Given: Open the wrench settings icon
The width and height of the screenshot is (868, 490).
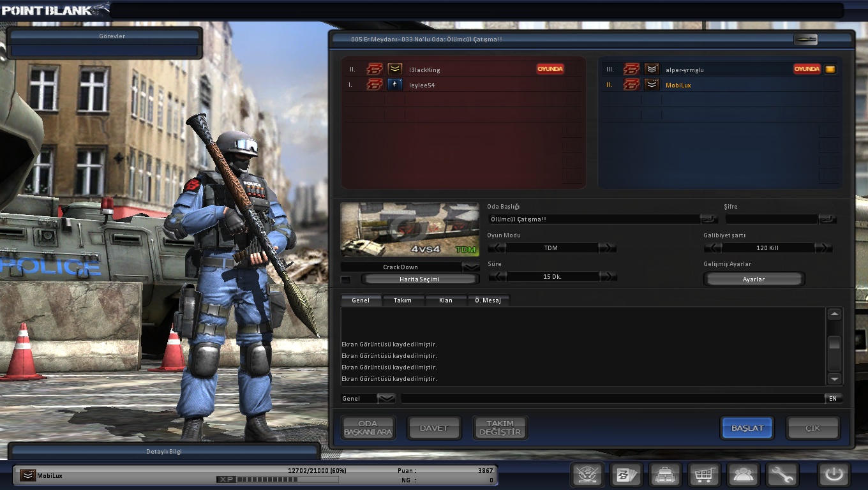Looking at the screenshot, I should [782, 475].
